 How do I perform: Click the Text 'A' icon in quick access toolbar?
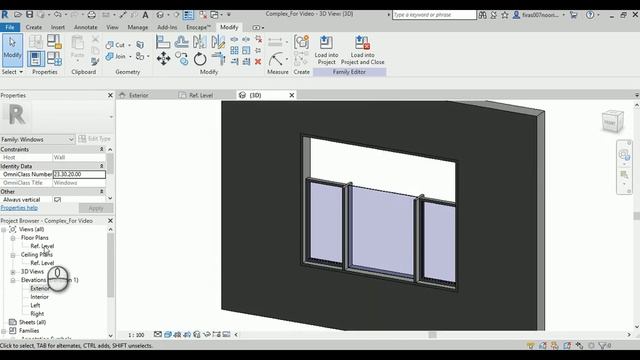tap(145, 15)
